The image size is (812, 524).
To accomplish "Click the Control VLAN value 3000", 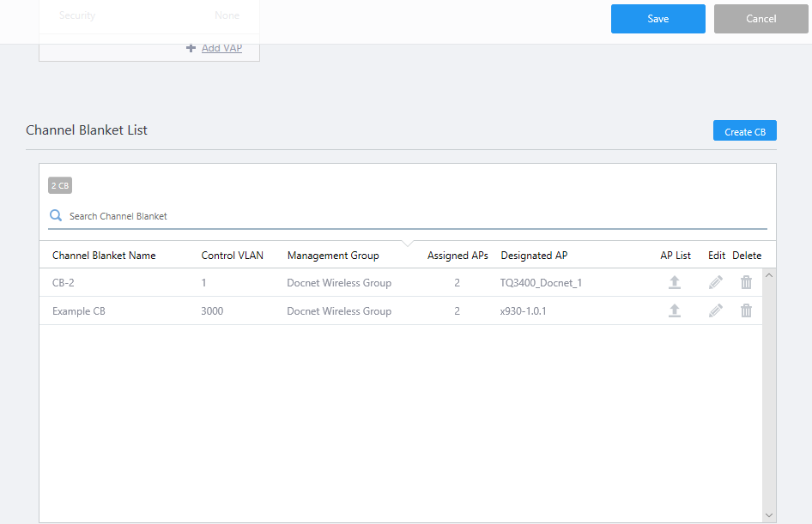I will [212, 311].
